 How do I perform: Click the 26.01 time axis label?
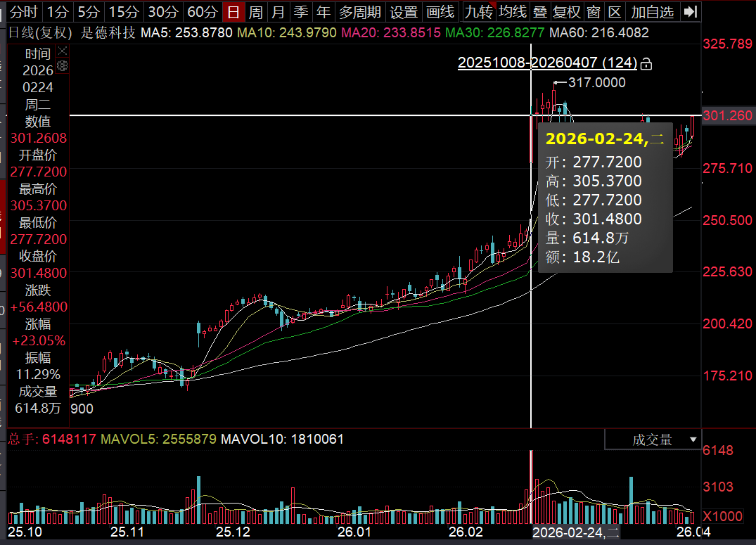[x=354, y=532]
